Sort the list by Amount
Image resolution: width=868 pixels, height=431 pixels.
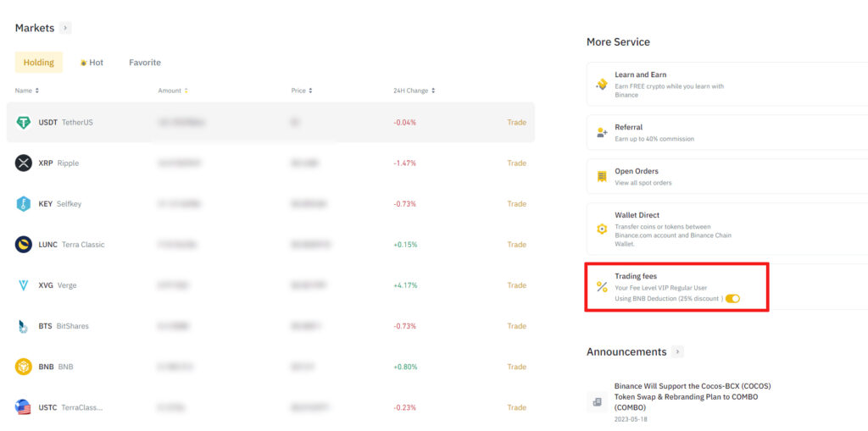pyautogui.click(x=173, y=91)
